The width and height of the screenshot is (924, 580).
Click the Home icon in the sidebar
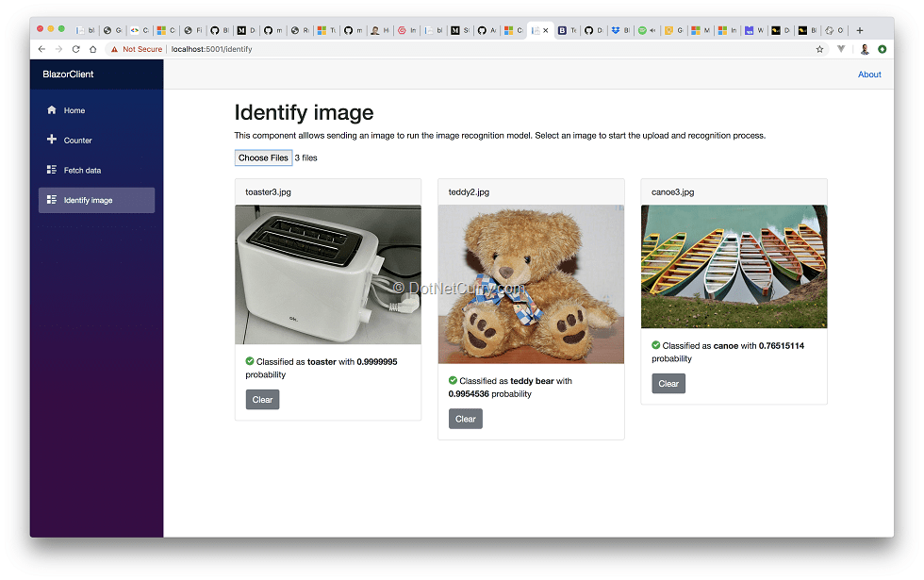(52, 110)
